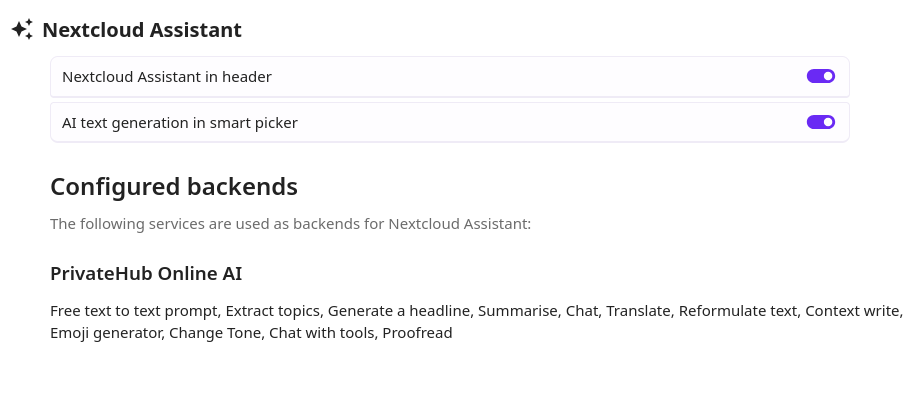Click the 'Emoji generator' capability text
914x400 pixels.
[x=105, y=333]
